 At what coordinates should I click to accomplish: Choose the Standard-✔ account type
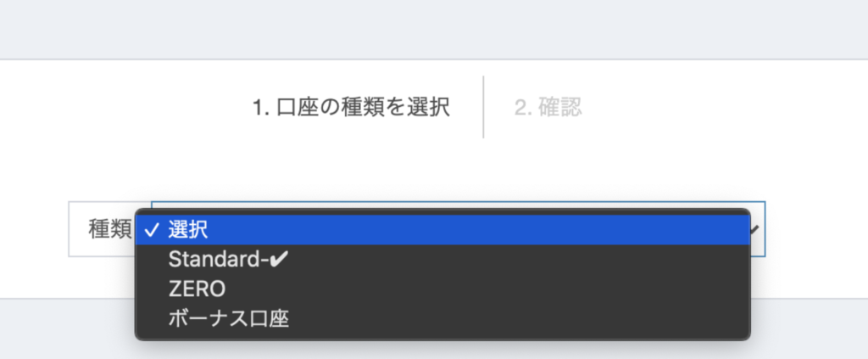442,260
